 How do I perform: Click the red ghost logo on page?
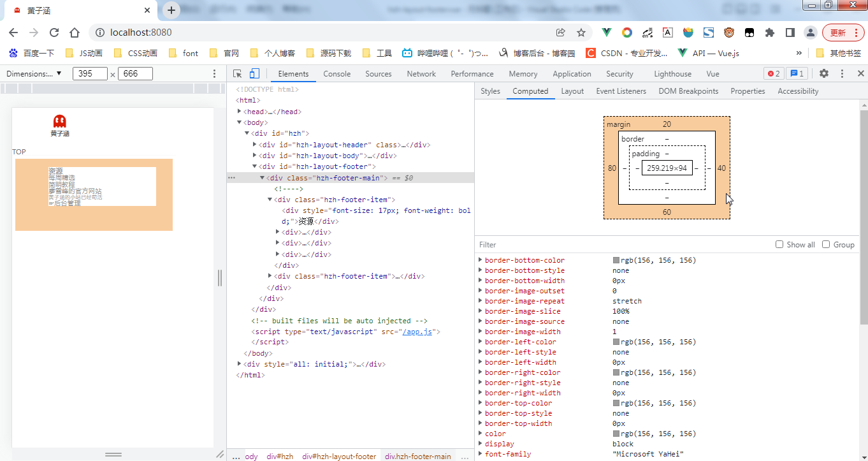click(60, 121)
